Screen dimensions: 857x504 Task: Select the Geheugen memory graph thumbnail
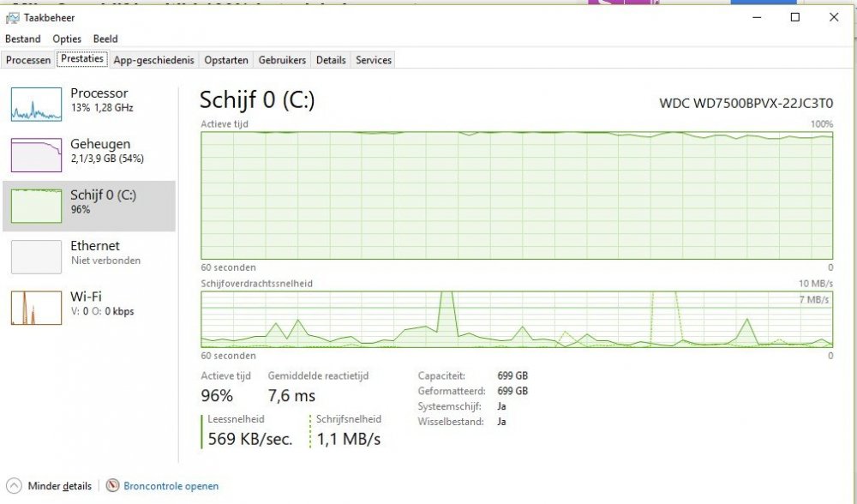(36, 154)
